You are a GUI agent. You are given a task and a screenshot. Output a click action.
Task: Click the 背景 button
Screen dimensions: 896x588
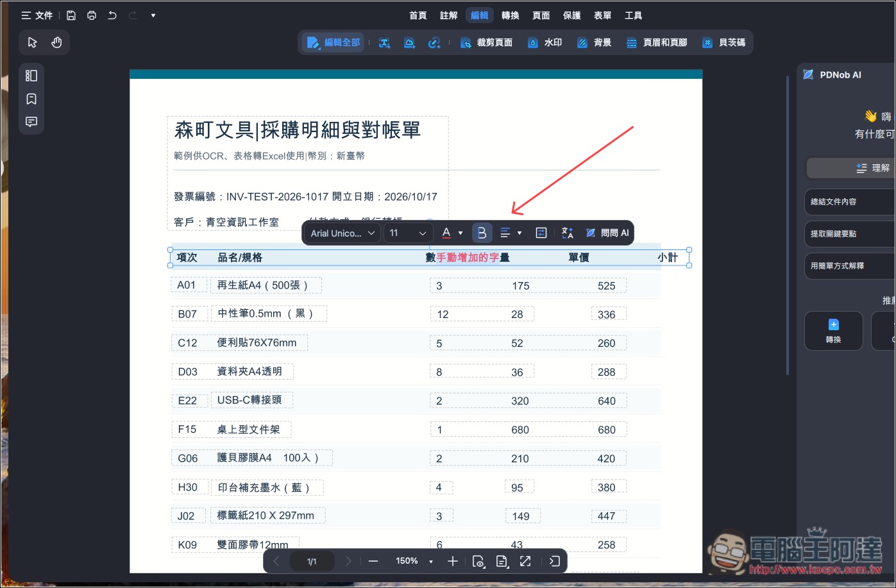pos(594,43)
